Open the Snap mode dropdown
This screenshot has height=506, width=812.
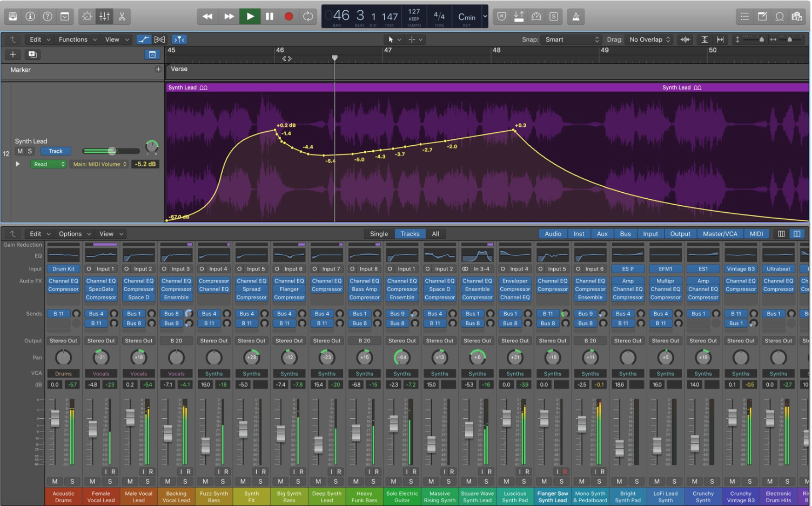click(572, 39)
